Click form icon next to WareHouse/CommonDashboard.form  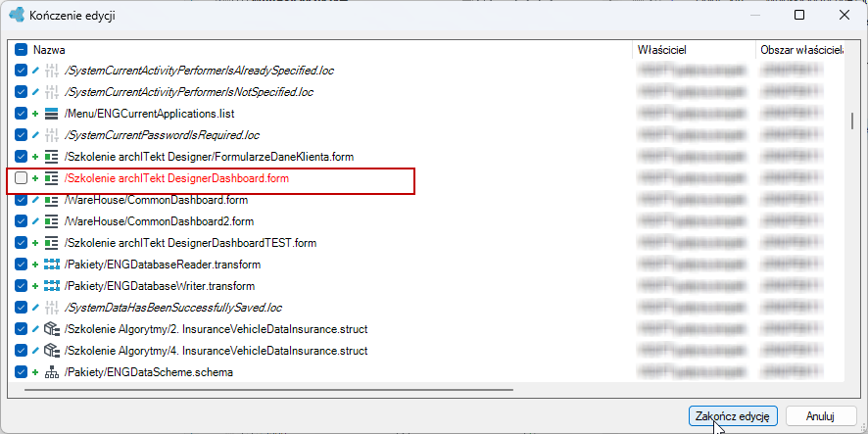(x=52, y=200)
